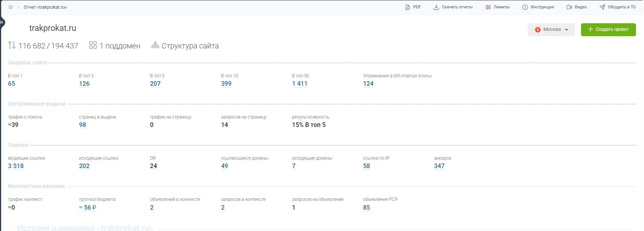Click the Создать проект button
The height and width of the screenshot is (231, 644).
coord(608,29)
